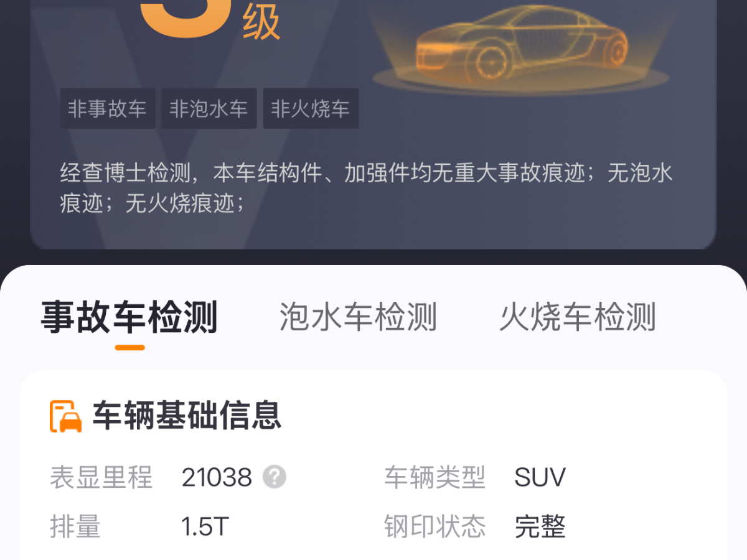Tap the orange car icon beside 车辆基础信息
747x560 pixels.
click(66, 416)
